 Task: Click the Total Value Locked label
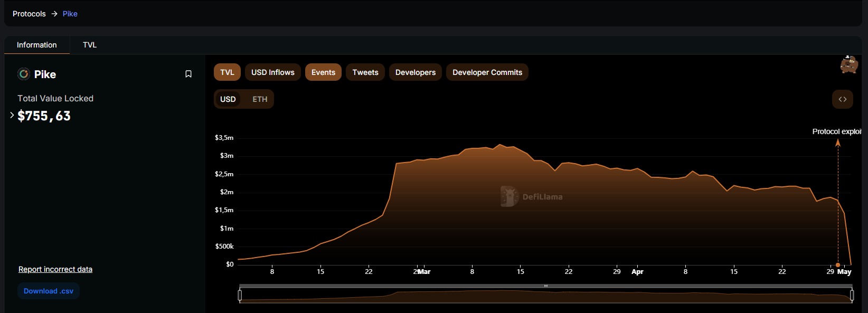tap(55, 98)
